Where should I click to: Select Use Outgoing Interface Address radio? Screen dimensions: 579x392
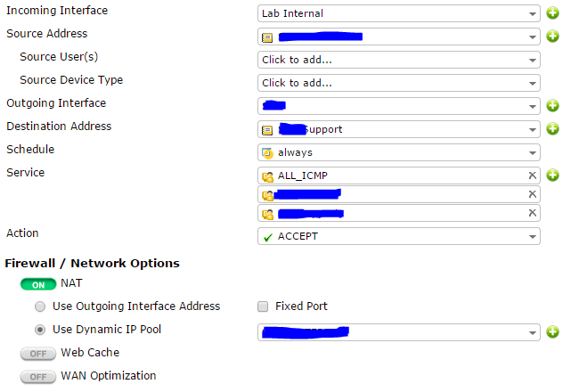(40, 306)
